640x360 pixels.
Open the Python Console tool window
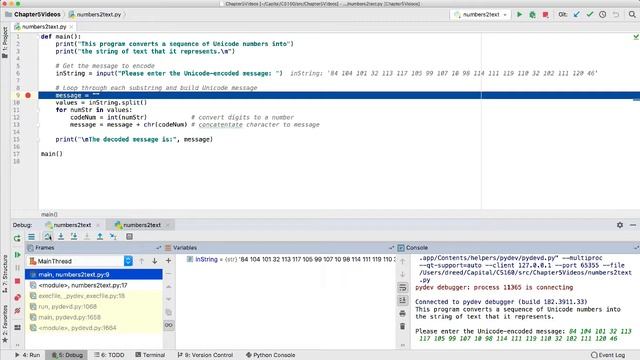[270, 355]
